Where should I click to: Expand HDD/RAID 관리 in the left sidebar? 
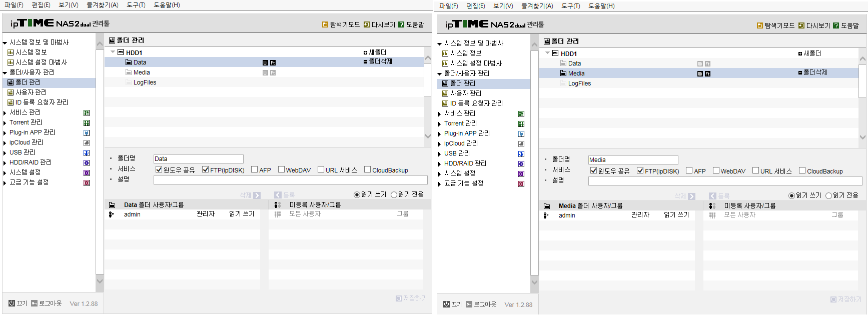point(5,163)
